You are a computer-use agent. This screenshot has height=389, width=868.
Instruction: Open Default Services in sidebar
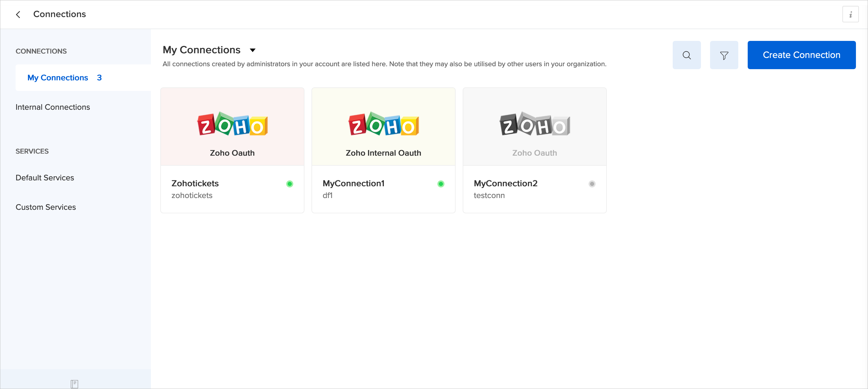(44, 178)
